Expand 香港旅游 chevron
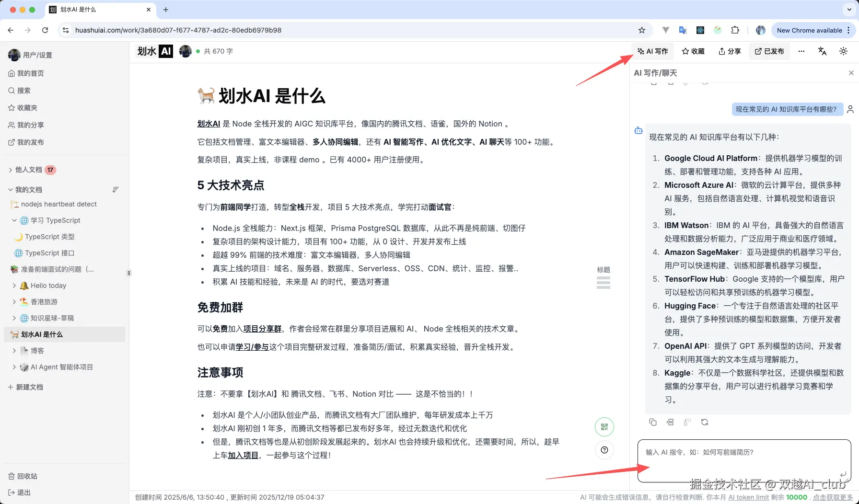 click(x=14, y=302)
